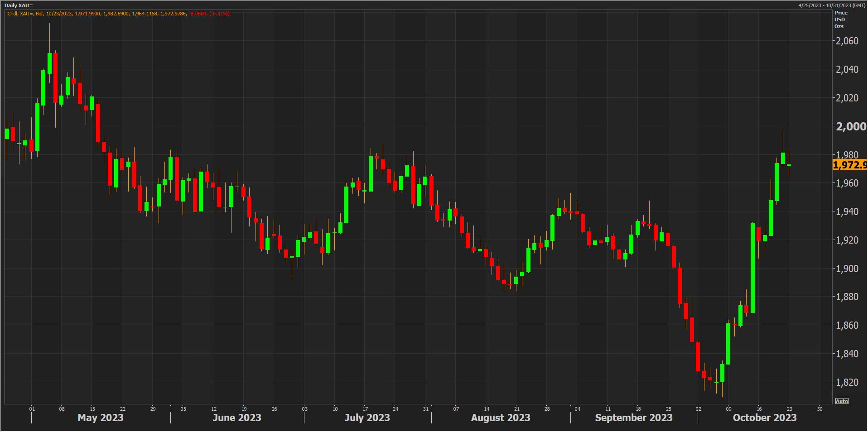Click the '30' date tick in October

[x=820, y=409]
